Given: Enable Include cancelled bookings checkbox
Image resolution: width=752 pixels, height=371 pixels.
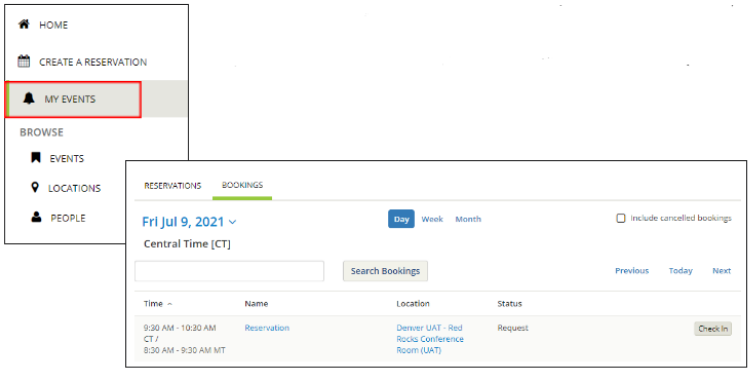Looking at the screenshot, I should point(621,219).
